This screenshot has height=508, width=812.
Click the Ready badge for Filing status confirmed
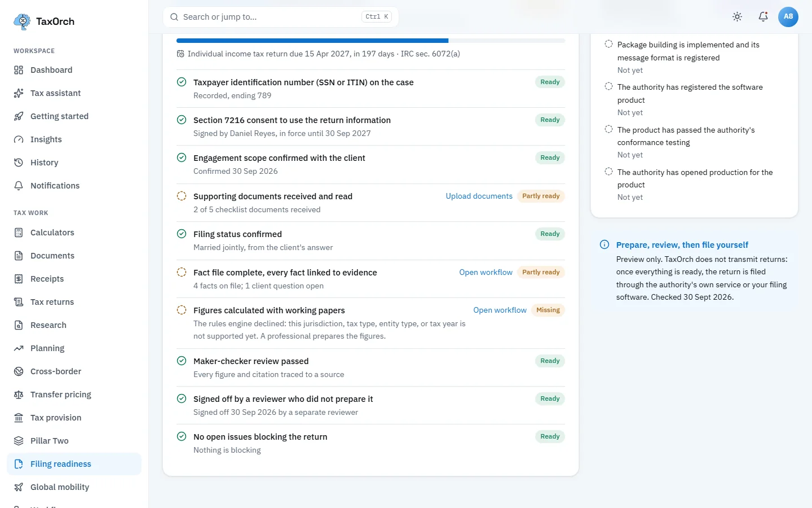550,234
